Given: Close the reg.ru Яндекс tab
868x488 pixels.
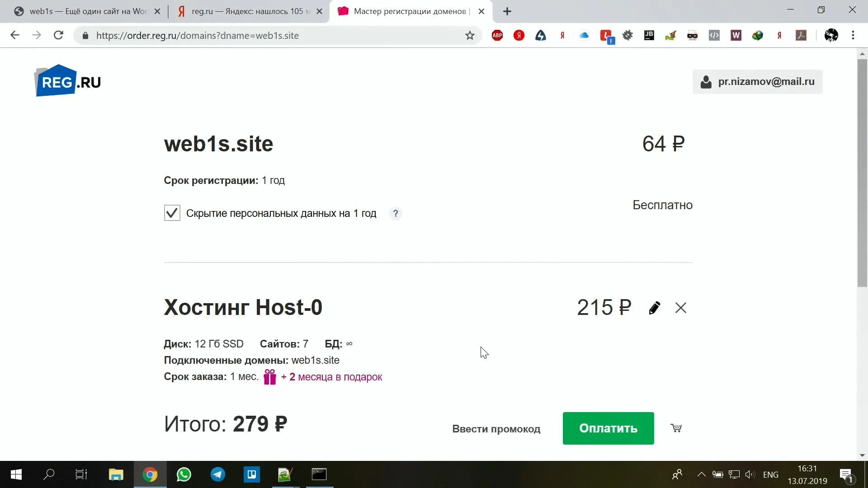Looking at the screenshot, I should tap(319, 11).
